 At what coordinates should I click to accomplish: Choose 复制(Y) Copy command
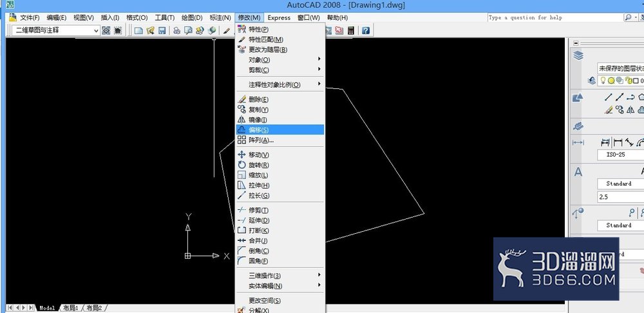click(x=280, y=109)
